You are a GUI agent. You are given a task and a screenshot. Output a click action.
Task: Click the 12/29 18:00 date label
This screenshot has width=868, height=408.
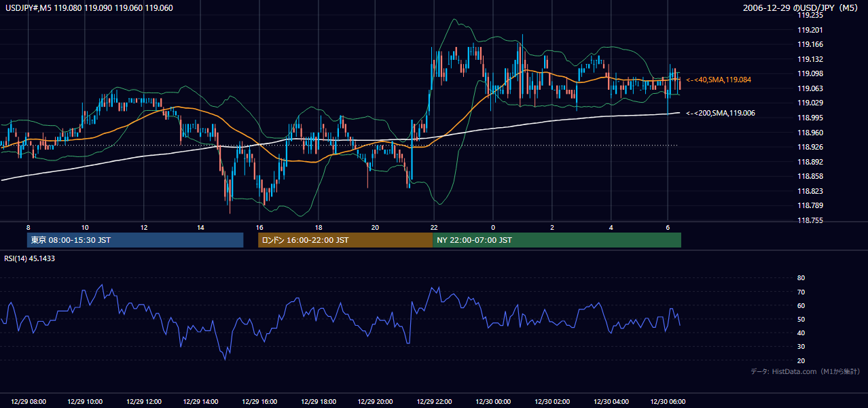tap(318, 401)
